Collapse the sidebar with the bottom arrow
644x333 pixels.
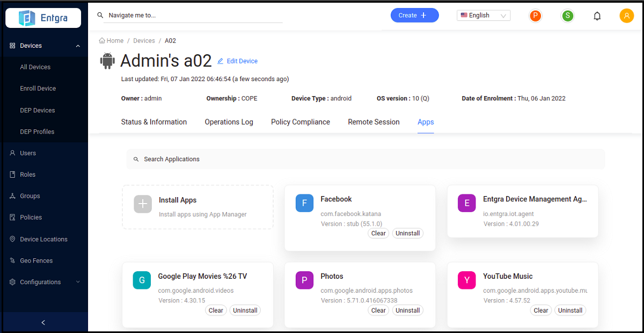point(43,322)
